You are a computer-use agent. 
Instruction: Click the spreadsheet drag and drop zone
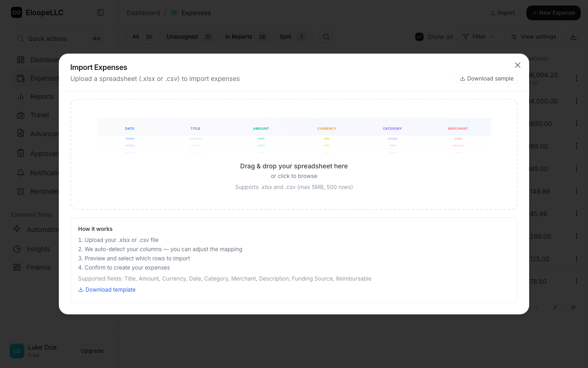294,155
